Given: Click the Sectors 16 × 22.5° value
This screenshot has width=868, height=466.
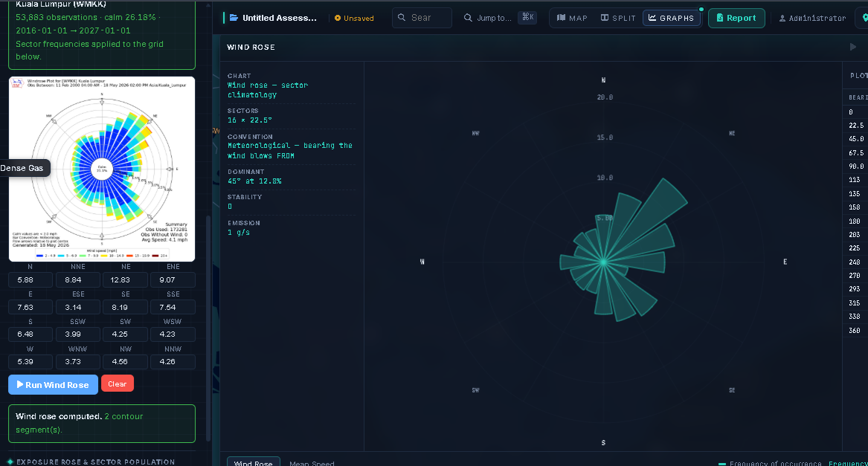Looking at the screenshot, I should pyautogui.click(x=250, y=120).
